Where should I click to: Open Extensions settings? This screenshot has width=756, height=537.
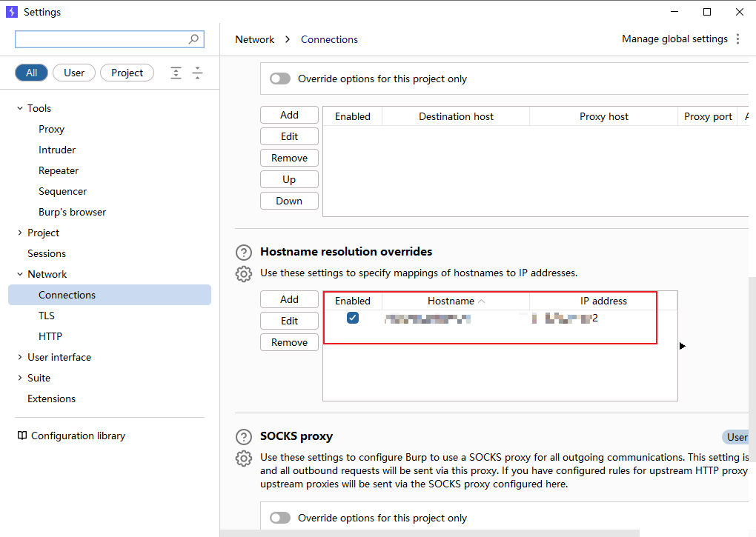[x=52, y=398]
